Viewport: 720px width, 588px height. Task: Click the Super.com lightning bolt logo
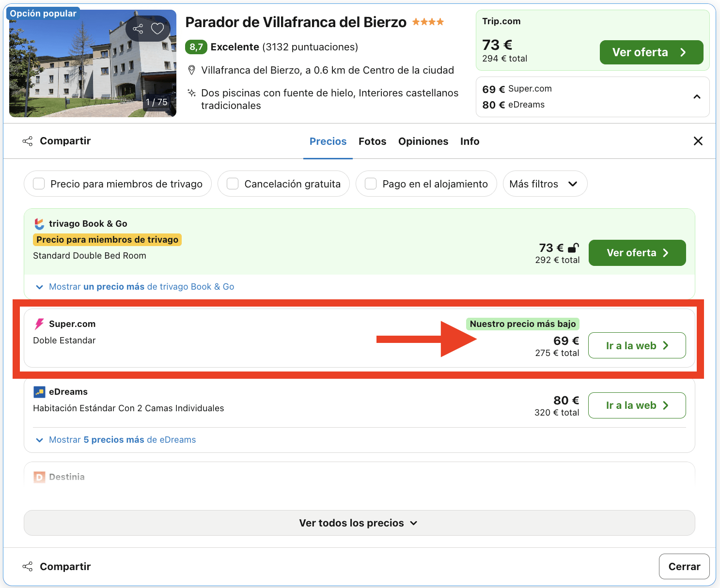coord(39,324)
